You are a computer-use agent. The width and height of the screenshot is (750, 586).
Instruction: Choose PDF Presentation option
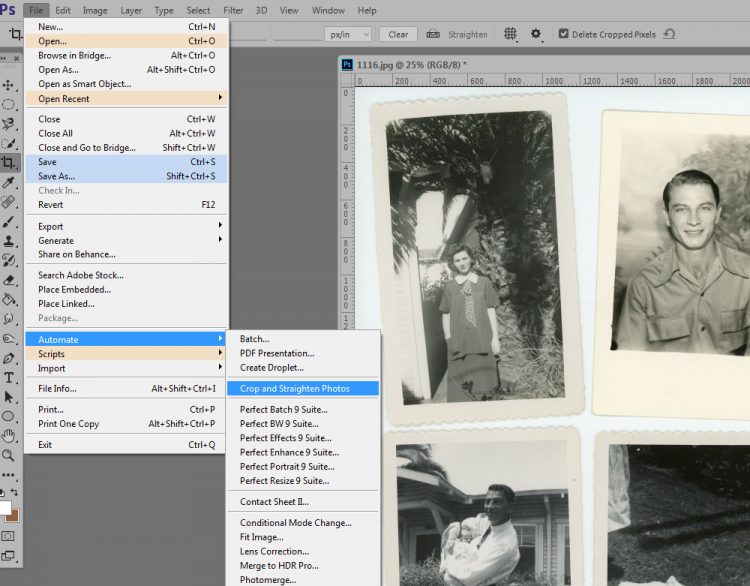[303, 354]
